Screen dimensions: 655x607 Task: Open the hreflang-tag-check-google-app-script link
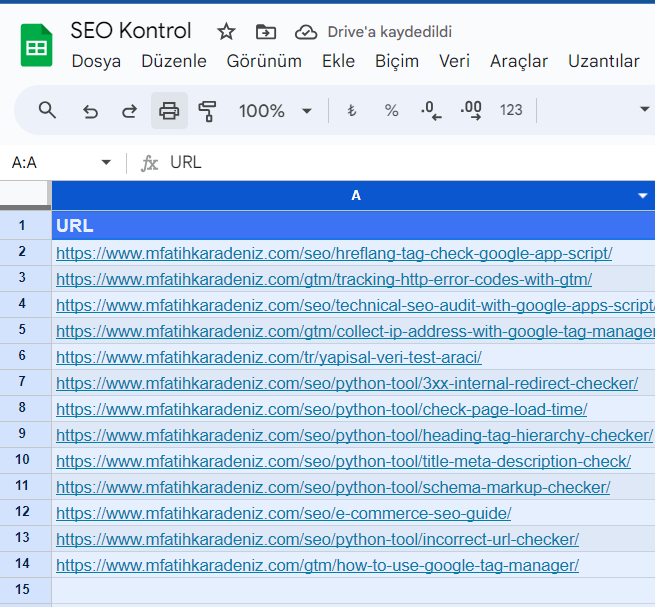334,253
